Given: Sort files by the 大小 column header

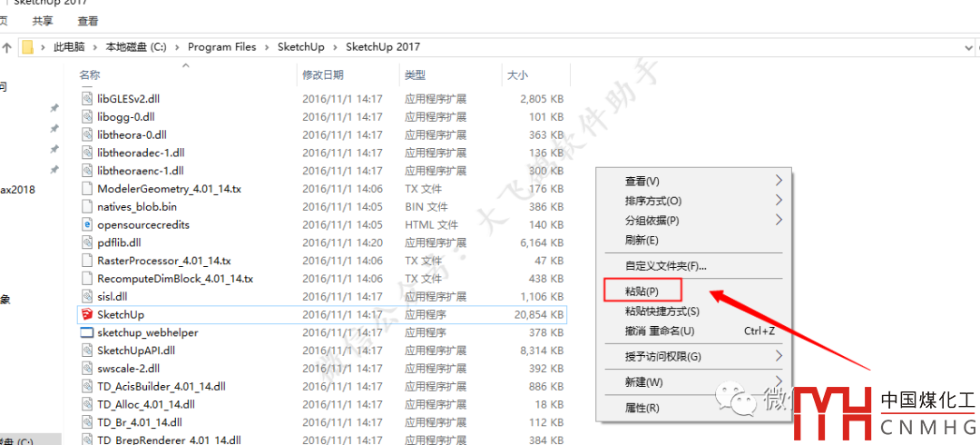Looking at the screenshot, I should click(517, 74).
